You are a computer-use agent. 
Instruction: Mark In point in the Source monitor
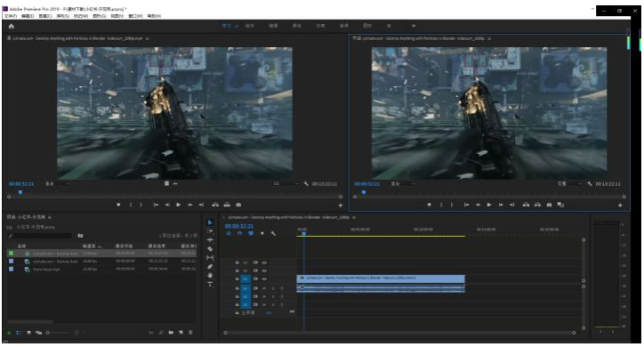(131, 205)
